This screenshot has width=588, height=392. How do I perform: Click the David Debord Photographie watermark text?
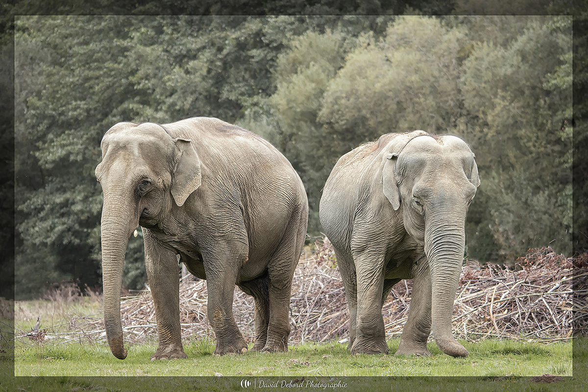(x=302, y=384)
